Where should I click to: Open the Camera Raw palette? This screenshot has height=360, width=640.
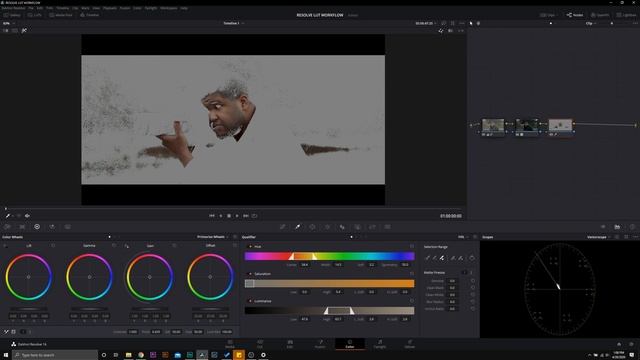7,227
